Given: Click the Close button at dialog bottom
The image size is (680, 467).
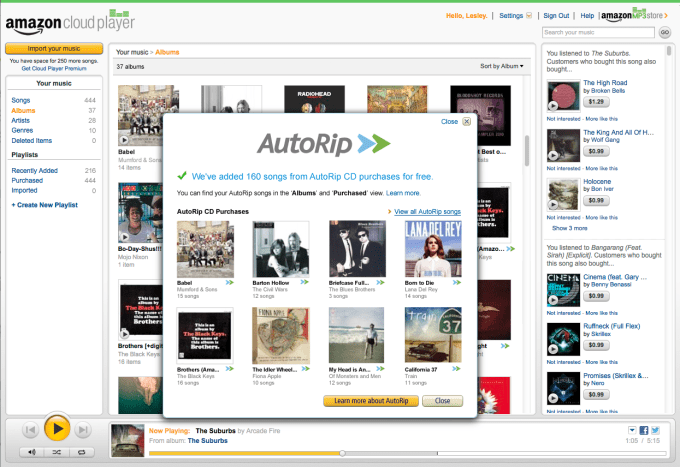Looking at the screenshot, I should [442, 401].
